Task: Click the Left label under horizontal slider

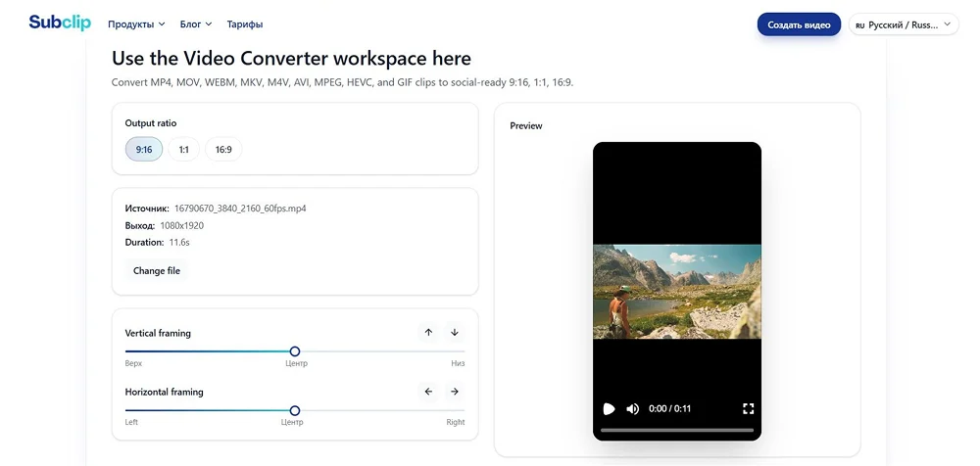Action: coord(131,422)
